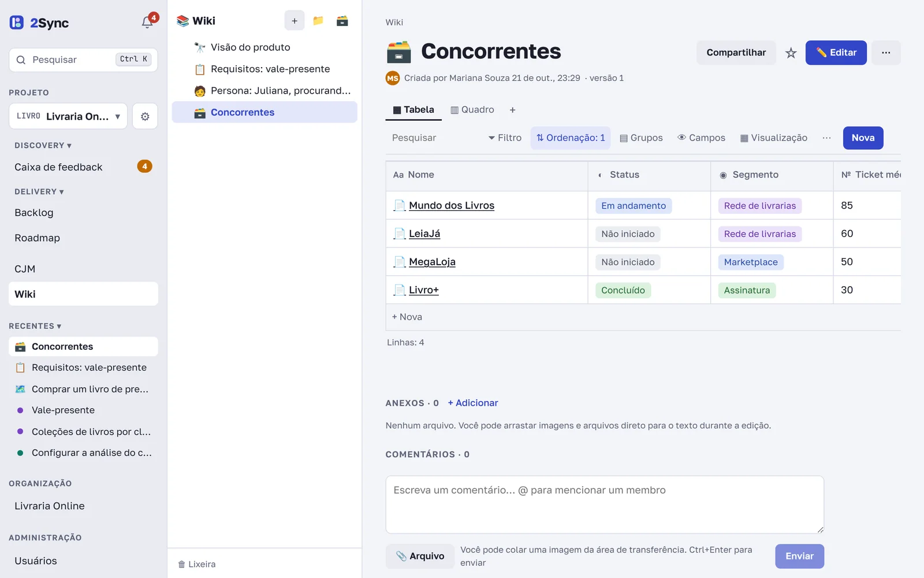
Task: Click the + Adicionar attachment link
Action: [x=472, y=403]
